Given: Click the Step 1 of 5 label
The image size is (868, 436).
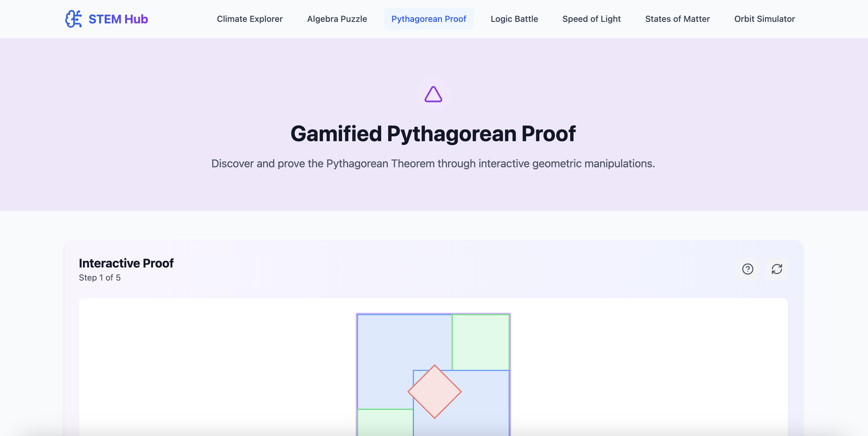Looking at the screenshot, I should pos(100,278).
